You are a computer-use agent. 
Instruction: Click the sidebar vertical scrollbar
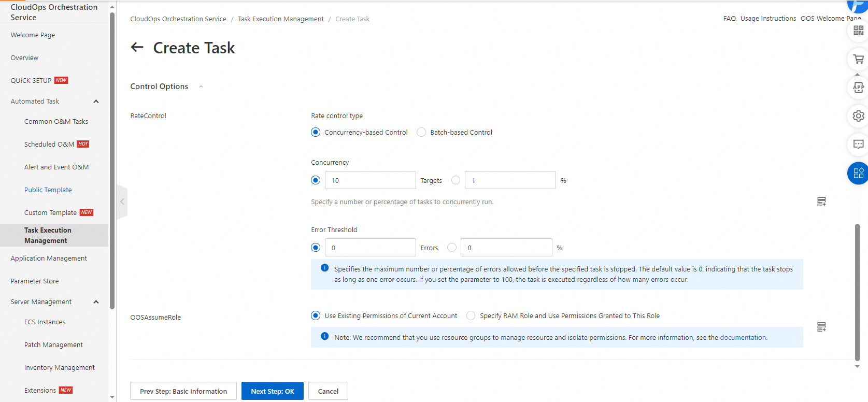[x=112, y=161]
